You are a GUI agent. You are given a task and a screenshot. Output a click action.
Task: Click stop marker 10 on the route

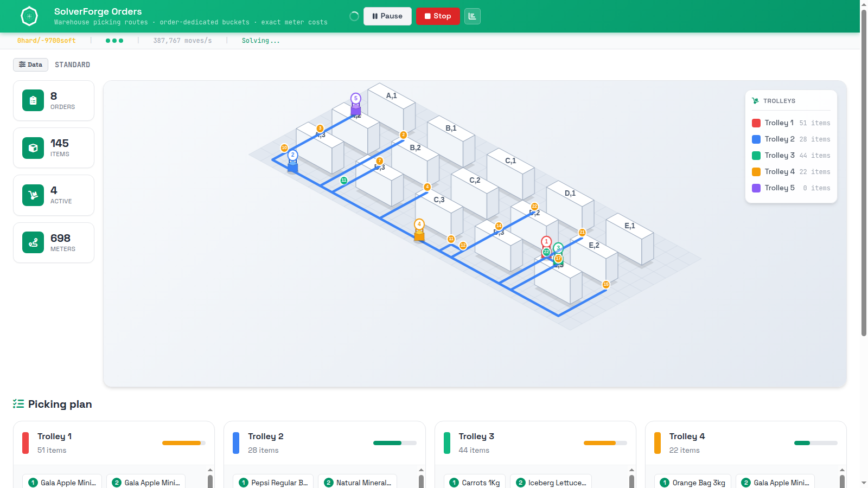point(284,147)
